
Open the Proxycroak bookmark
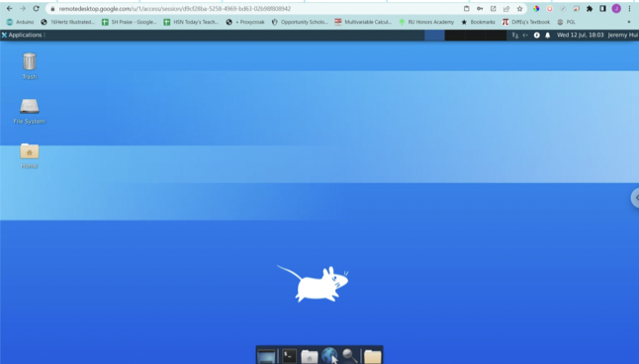coord(245,22)
